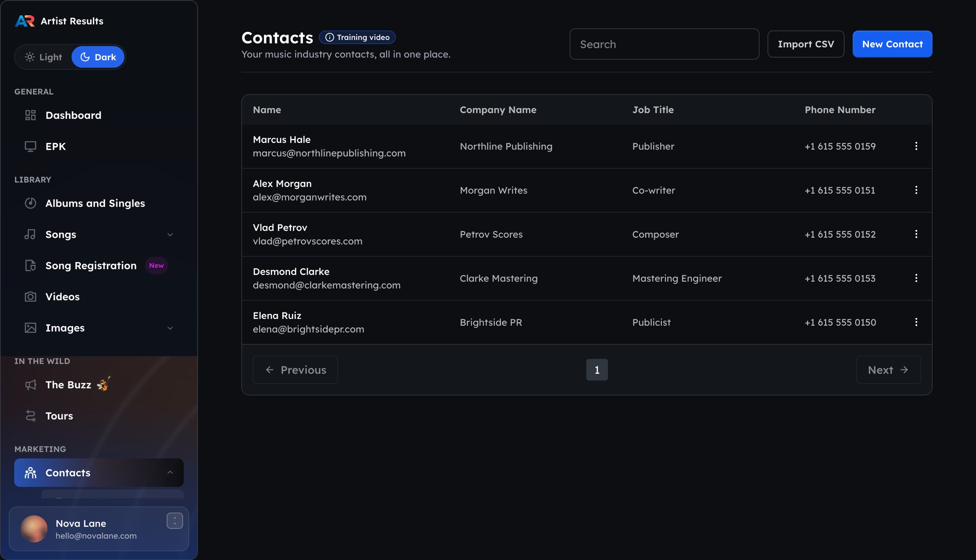Open the Marcus Hale row options menu
The height and width of the screenshot is (560, 976).
[916, 146]
